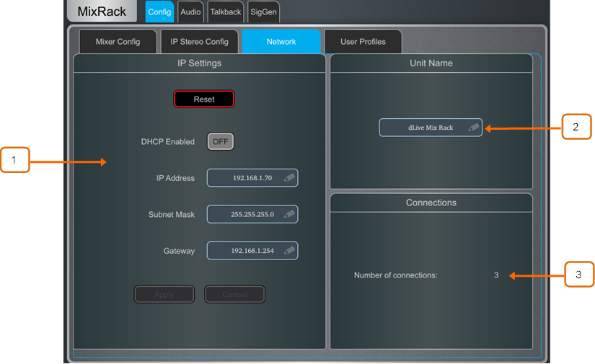Click the 192.168.1.254 gateway text
This screenshot has height=364, width=595.
tap(252, 251)
